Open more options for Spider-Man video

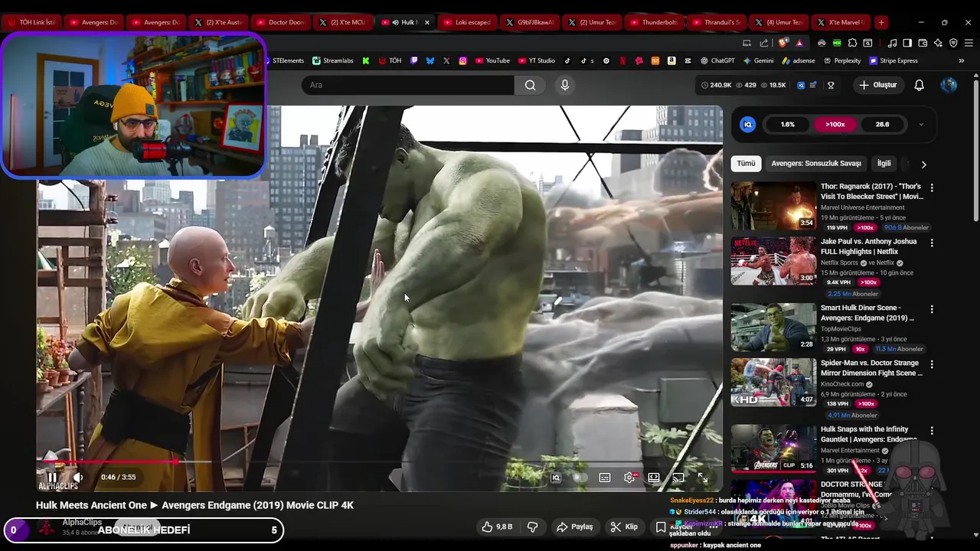[932, 364]
